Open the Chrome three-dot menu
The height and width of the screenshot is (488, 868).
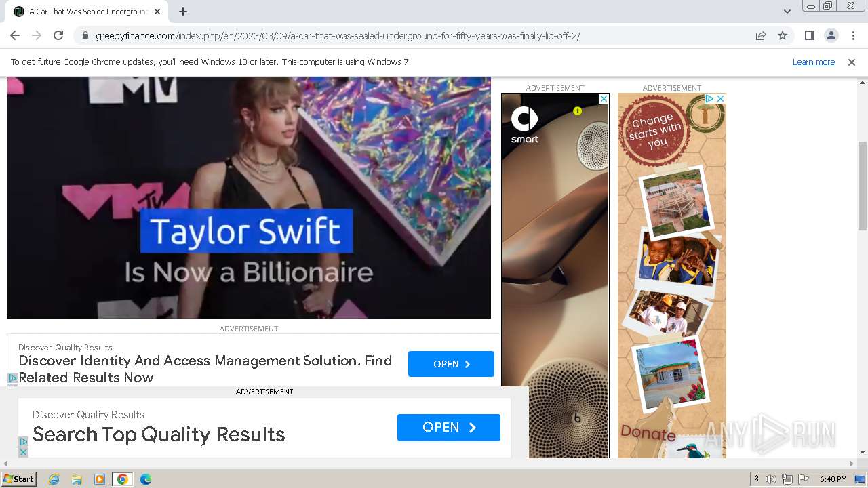pyautogui.click(x=853, y=35)
